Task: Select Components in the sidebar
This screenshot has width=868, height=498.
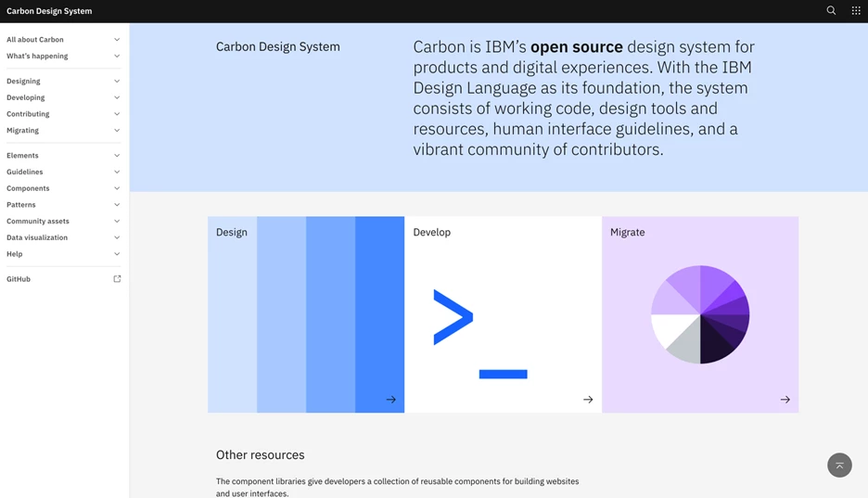Action: tap(28, 188)
